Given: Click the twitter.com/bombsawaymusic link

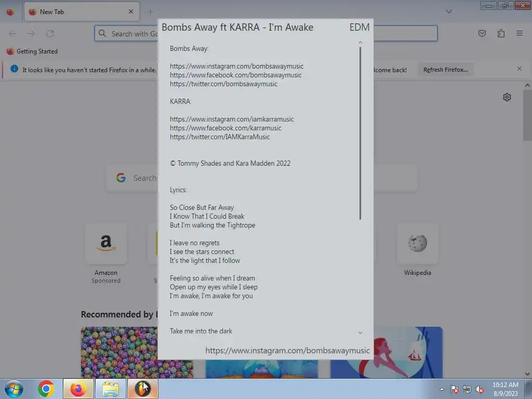Looking at the screenshot, I should coord(223,84).
